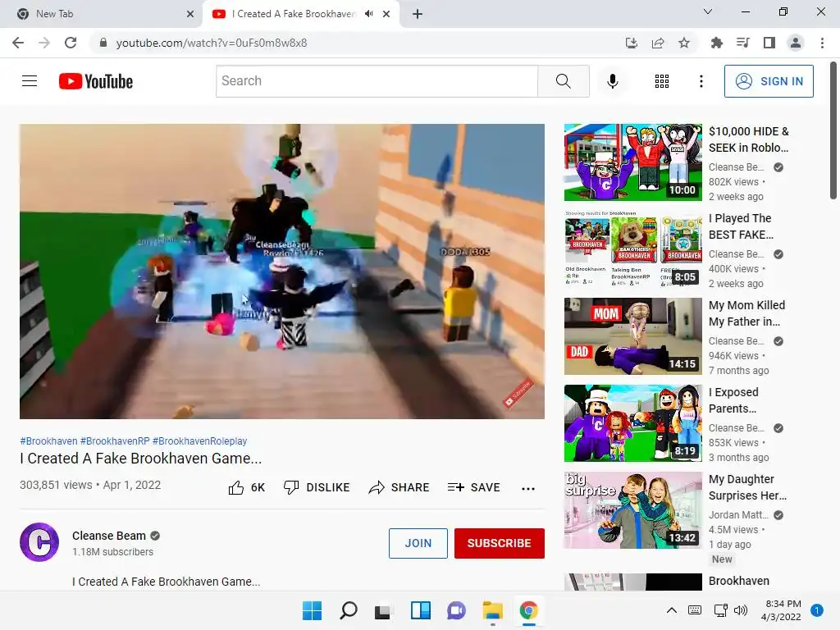
Task: Open volume control in system tray
Action: tap(741, 610)
